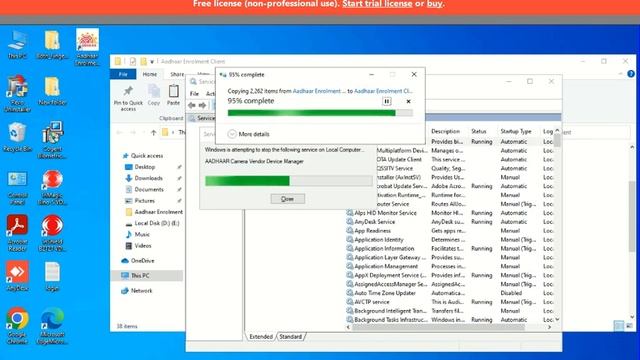Screen dimensions: 640x360
Task: Open the New folder desktop icon
Action: [52, 91]
